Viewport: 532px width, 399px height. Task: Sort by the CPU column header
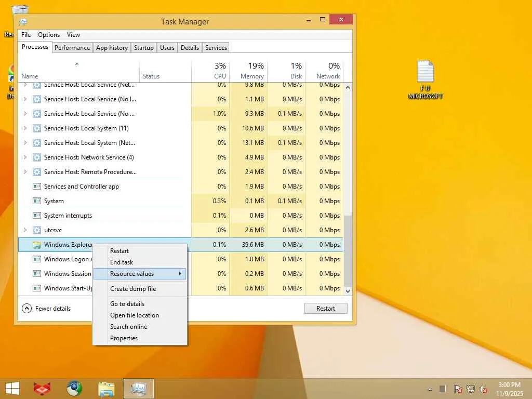coord(210,71)
